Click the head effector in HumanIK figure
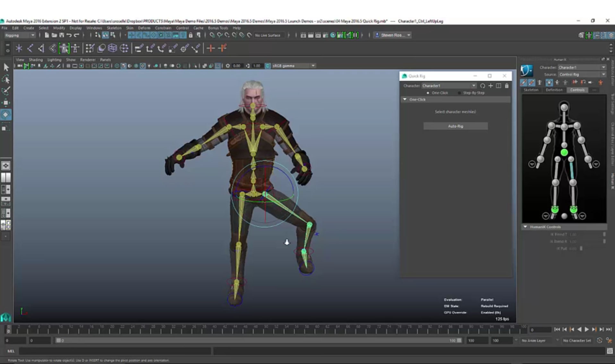 point(564,108)
